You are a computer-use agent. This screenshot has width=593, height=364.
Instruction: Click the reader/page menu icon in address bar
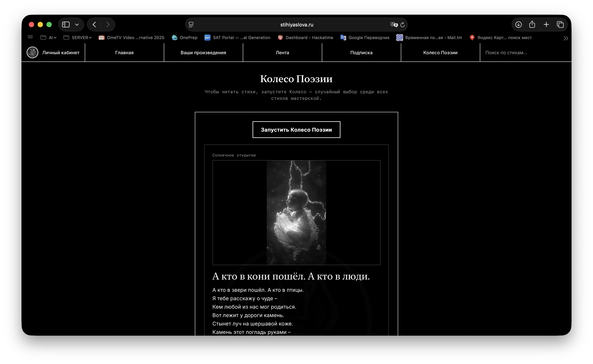191,25
